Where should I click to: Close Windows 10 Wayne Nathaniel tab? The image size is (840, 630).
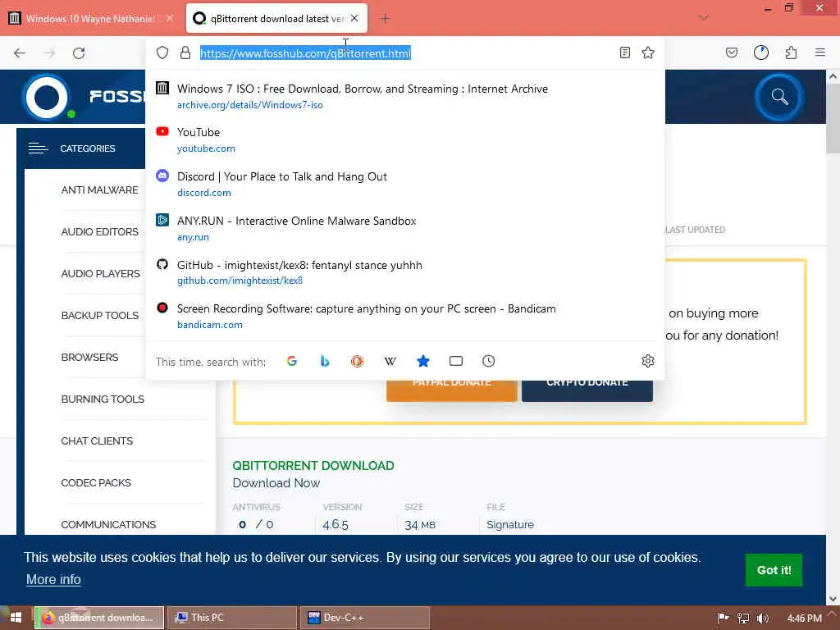[x=170, y=18]
